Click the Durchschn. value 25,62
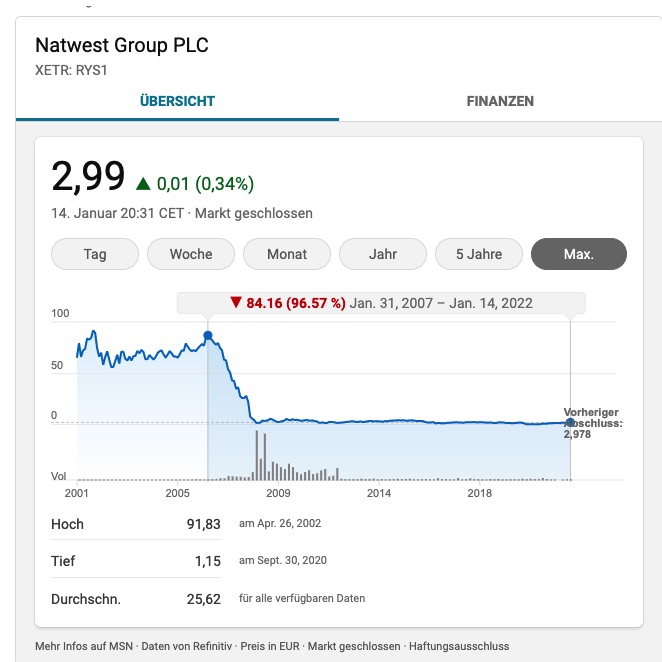This screenshot has height=662, width=662. click(204, 599)
